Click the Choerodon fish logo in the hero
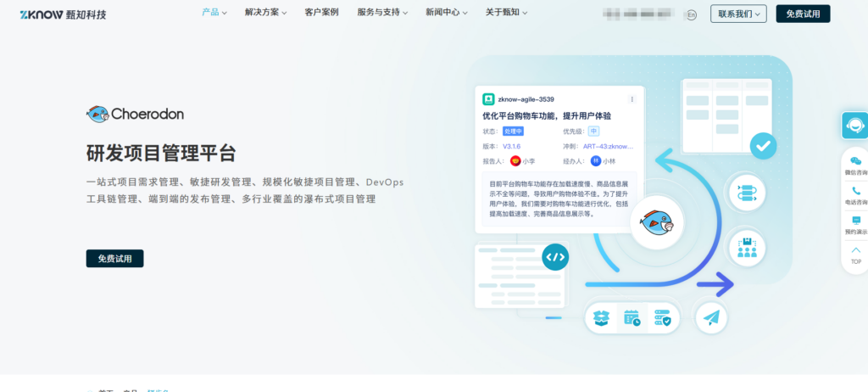 [135, 115]
